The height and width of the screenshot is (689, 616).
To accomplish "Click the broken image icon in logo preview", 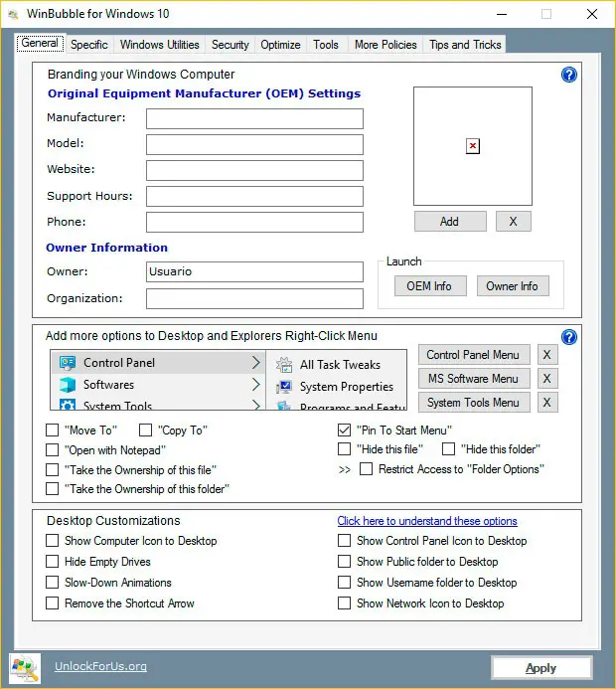I will [472, 146].
